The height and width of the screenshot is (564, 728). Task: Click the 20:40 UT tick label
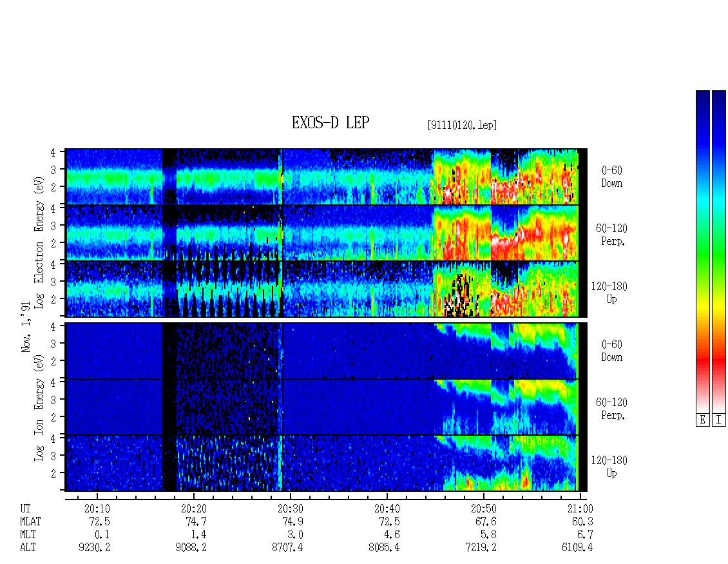coord(387,509)
